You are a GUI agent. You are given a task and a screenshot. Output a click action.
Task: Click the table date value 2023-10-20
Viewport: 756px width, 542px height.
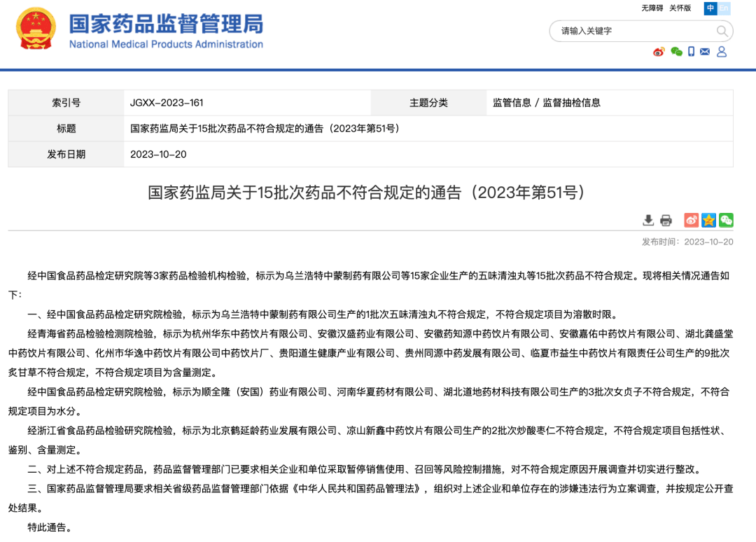158,154
